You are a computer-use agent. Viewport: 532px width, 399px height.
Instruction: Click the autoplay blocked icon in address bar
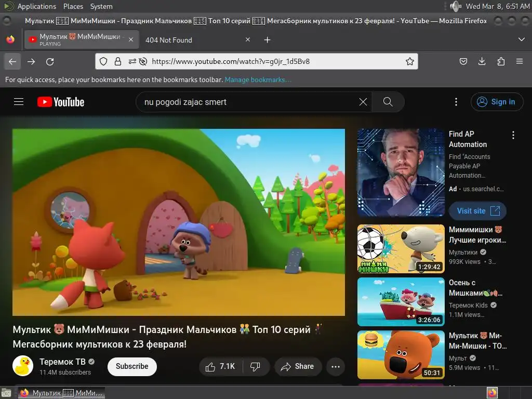[143, 61]
